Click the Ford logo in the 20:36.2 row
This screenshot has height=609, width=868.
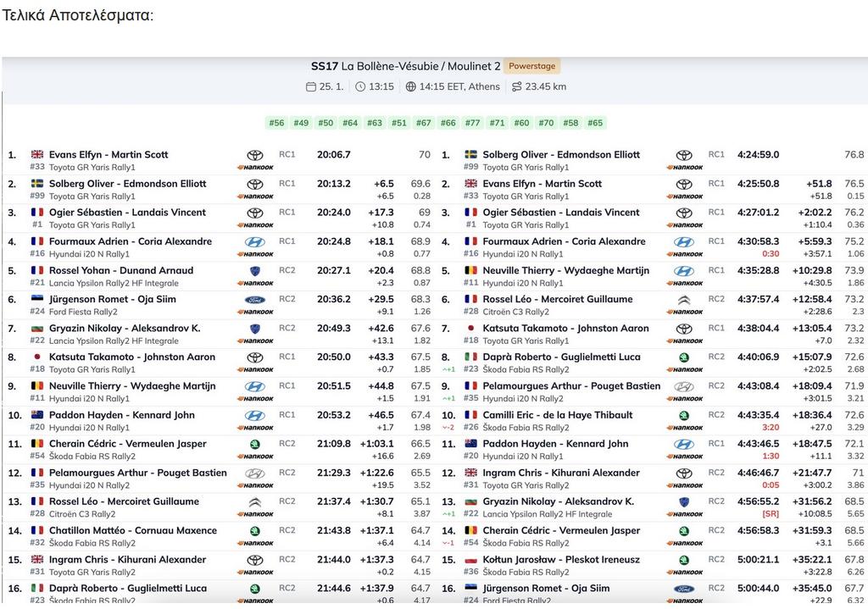(255, 300)
